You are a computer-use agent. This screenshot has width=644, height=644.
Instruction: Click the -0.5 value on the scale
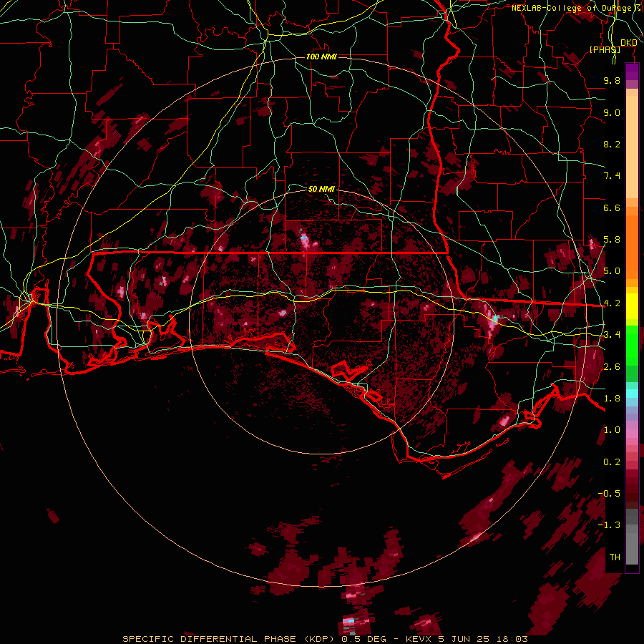pyautogui.click(x=609, y=494)
